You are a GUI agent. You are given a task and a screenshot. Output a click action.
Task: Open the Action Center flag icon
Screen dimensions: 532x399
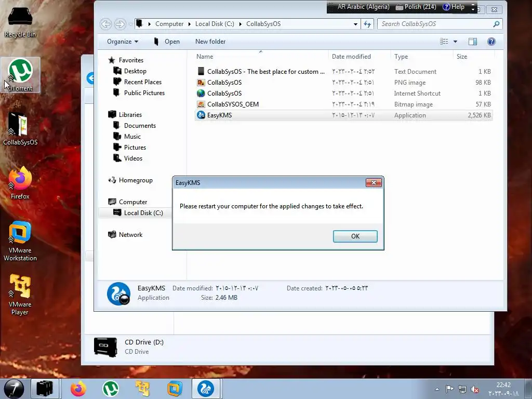(x=449, y=389)
